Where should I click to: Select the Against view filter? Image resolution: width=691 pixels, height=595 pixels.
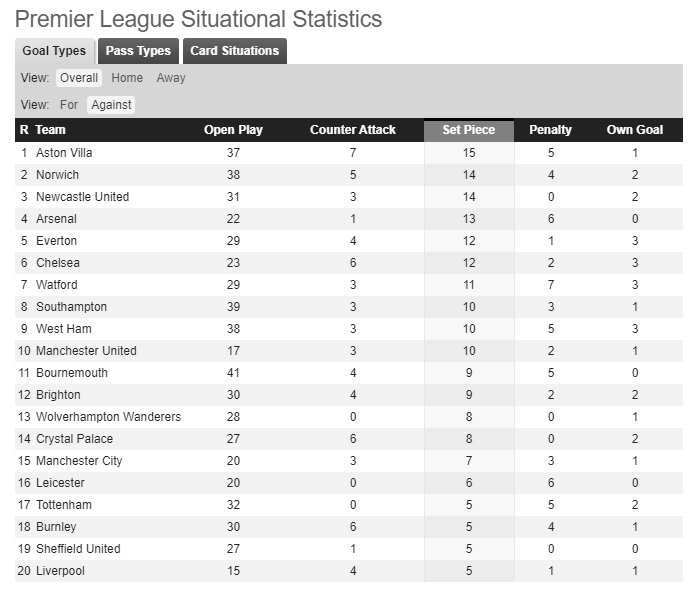pos(111,105)
